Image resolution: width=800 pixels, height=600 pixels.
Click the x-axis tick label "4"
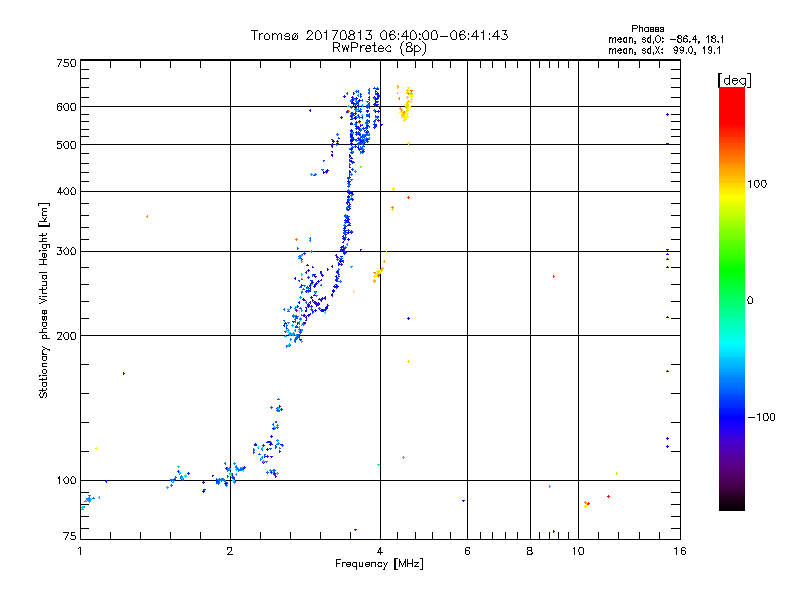(380, 551)
